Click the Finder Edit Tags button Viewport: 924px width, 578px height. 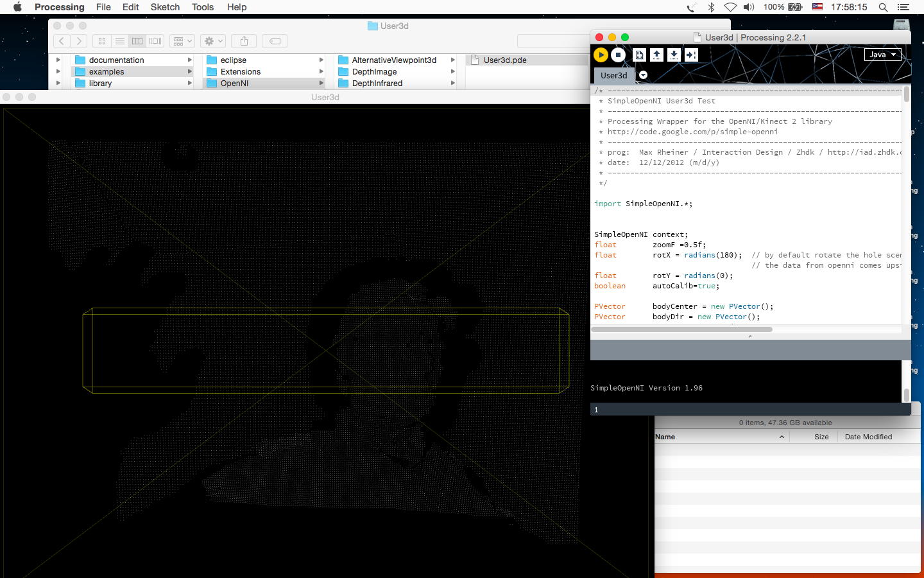[x=275, y=41]
